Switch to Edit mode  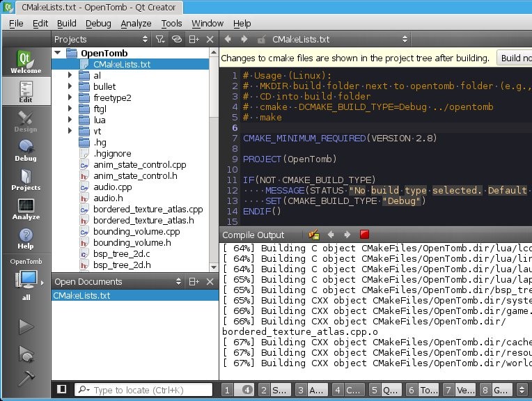[26, 91]
